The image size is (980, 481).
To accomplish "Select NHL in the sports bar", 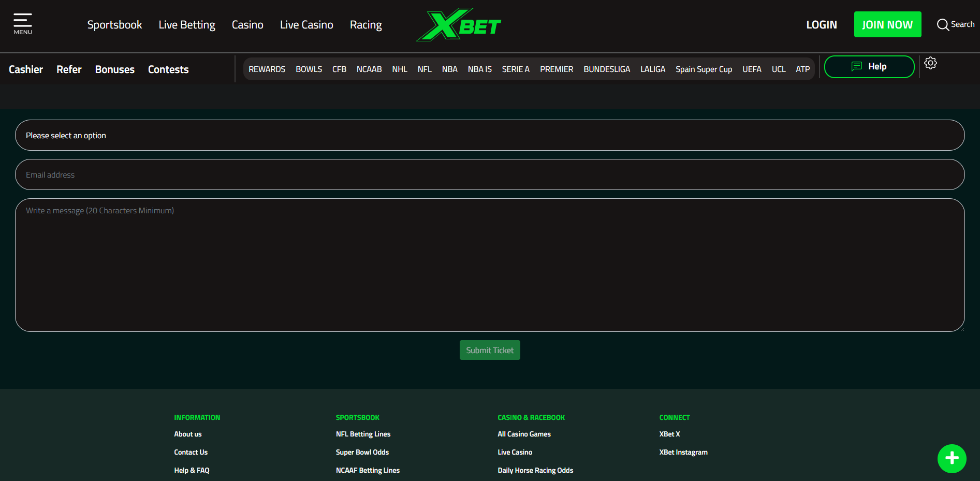I will click(x=400, y=69).
